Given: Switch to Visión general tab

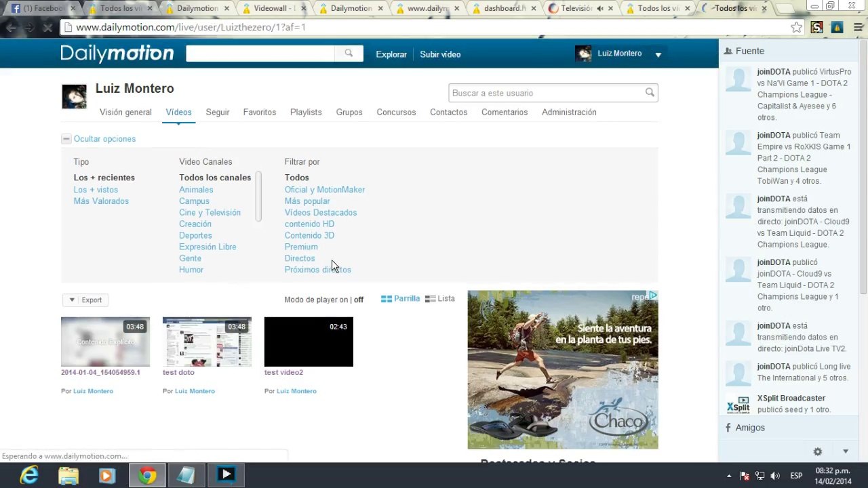Looking at the screenshot, I should click(x=125, y=113).
